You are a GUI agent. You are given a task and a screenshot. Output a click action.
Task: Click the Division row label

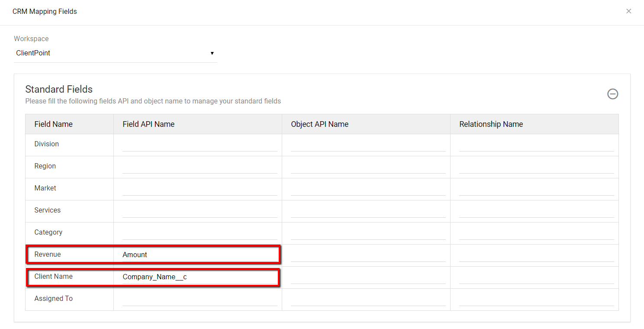[x=46, y=144]
